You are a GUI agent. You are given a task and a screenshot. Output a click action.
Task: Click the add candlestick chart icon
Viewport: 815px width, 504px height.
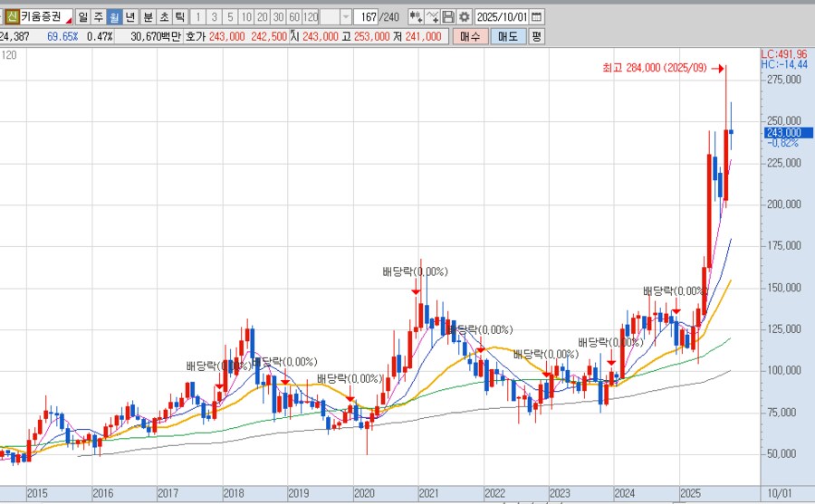(x=416, y=17)
